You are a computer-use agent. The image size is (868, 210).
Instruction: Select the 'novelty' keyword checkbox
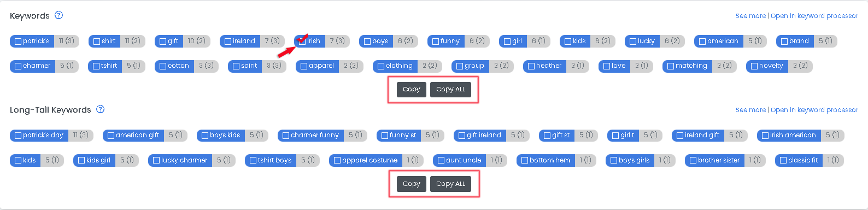[x=754, y=66]
